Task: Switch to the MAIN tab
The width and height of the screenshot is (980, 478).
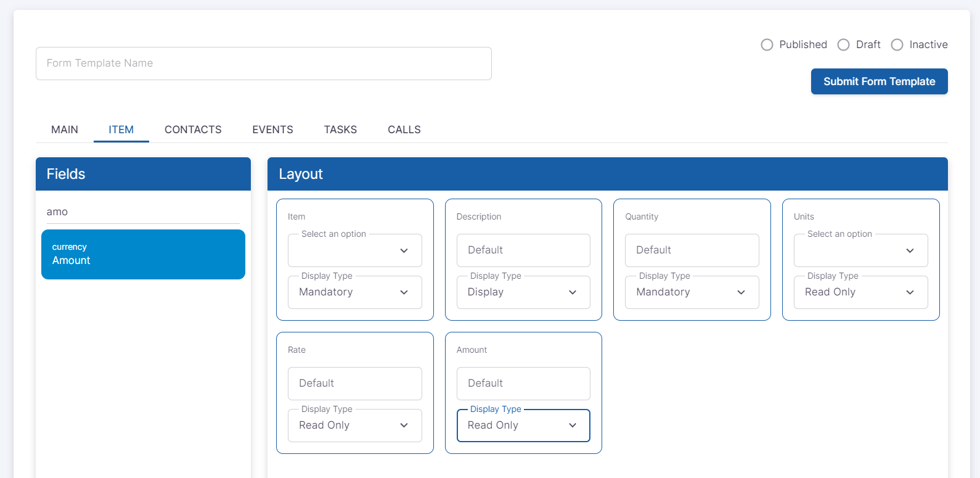Action: (x=65, y=130)
